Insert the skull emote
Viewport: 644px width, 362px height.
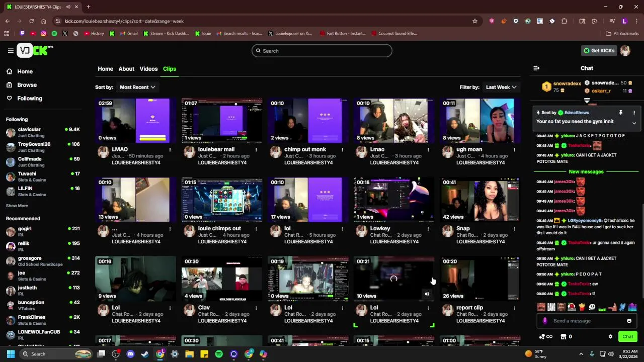pyautogui.click(x=592, y=307)
